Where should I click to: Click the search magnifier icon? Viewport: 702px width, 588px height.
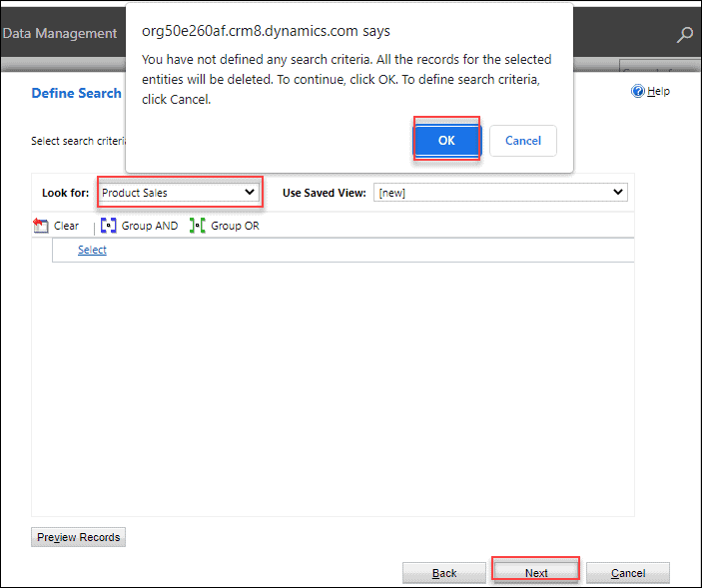pyautogui.click(x=685, y=35)
